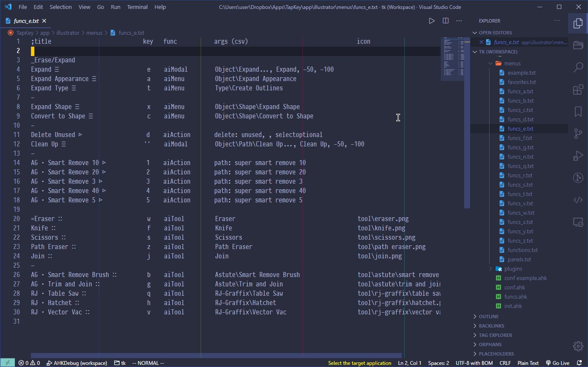Click Go Live in the status bar
588x367 pixels.
click(x=557, y=363)
